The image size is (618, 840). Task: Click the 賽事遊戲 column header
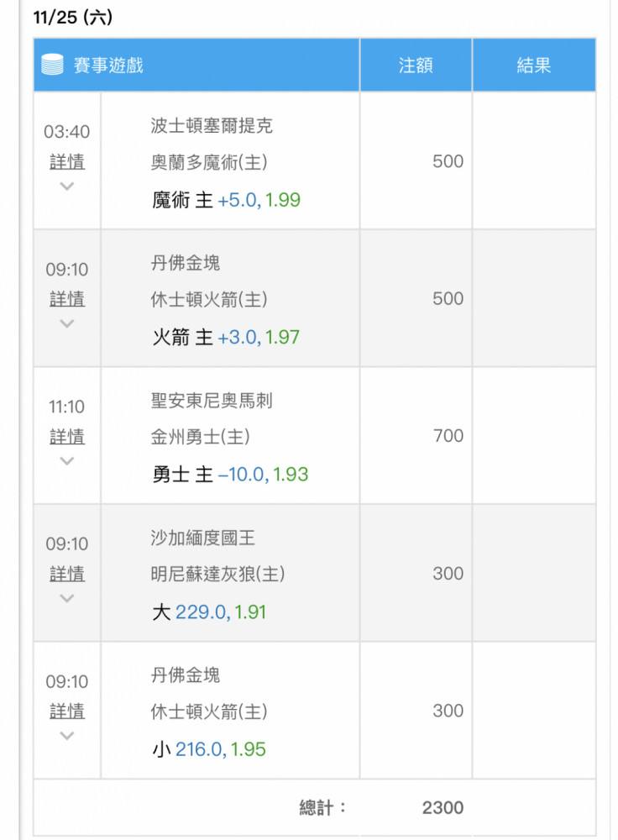[108, 66]
